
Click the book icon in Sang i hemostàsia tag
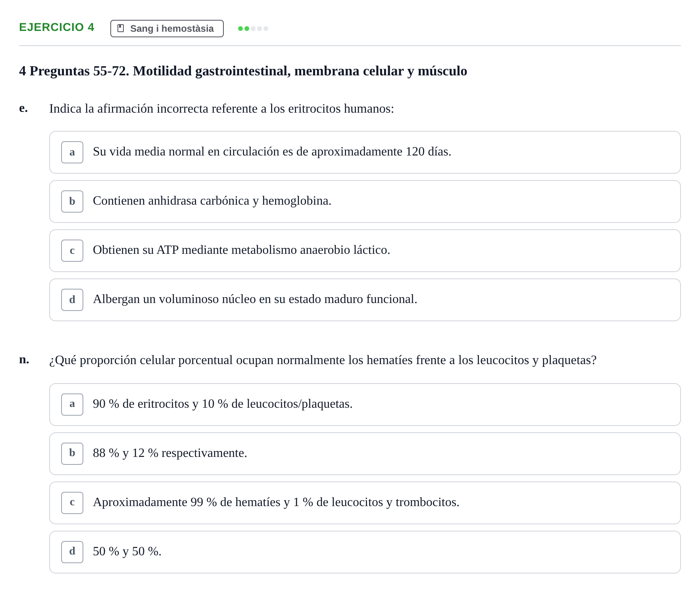pyautogui.click(x=121, y=29)
